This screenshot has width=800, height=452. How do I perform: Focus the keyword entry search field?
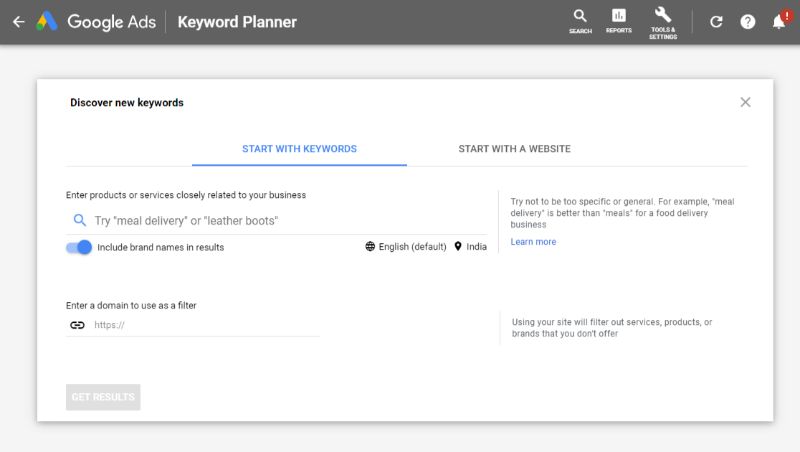[x=277, y=220]
